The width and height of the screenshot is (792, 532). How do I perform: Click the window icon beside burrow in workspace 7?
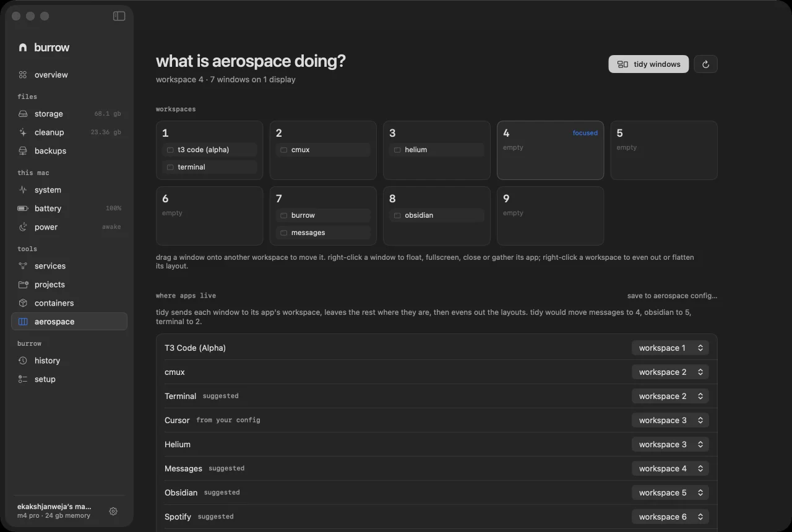point(283,215)
